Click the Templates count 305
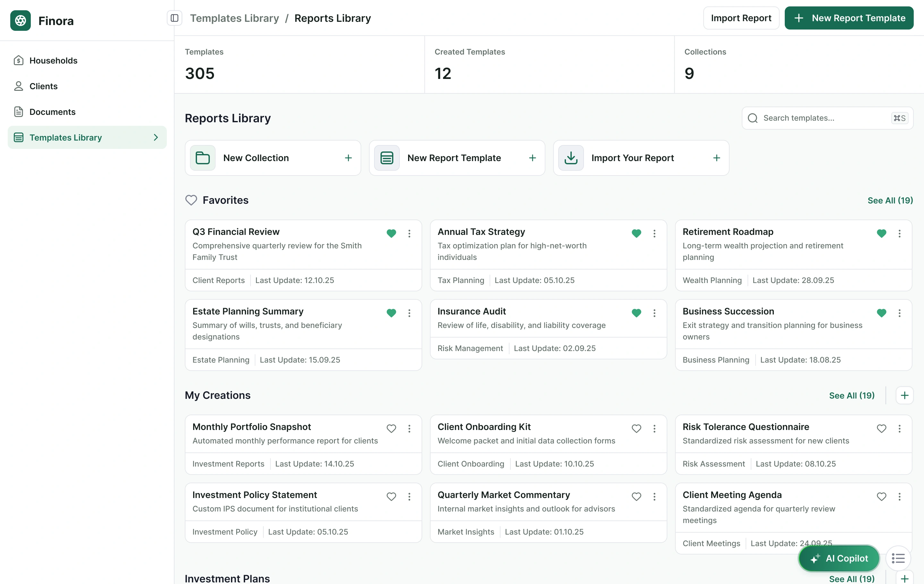The height and width of the screenshot is (584, 924). [200, 73]
